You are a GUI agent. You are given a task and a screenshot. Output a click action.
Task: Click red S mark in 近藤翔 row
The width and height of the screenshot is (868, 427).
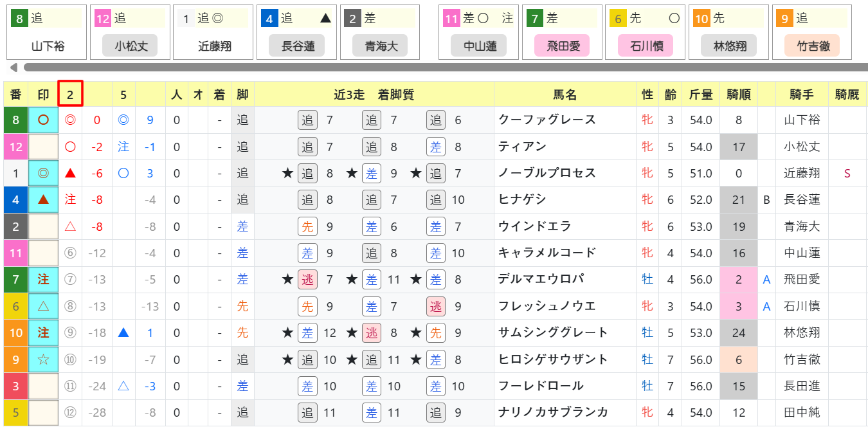tap(847, 173)
